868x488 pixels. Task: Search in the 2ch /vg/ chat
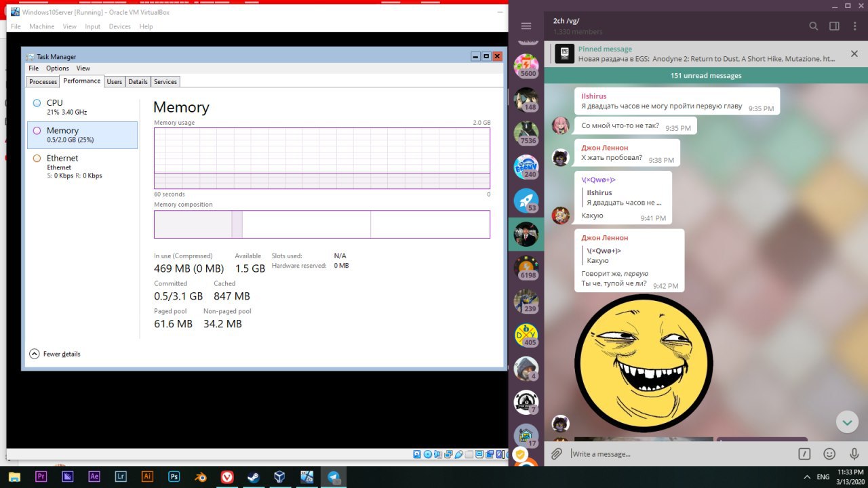(814, 26)
